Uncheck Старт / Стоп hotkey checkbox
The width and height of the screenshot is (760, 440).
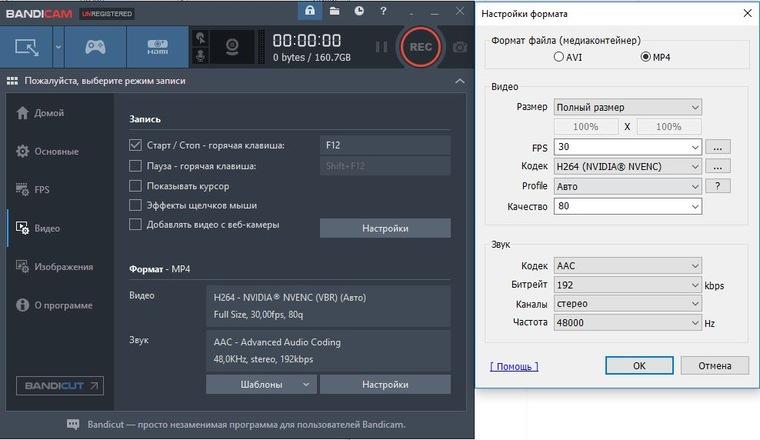135,145
